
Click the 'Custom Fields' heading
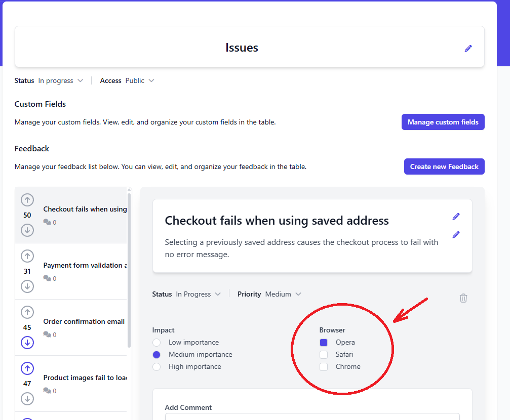coord(40,104)
